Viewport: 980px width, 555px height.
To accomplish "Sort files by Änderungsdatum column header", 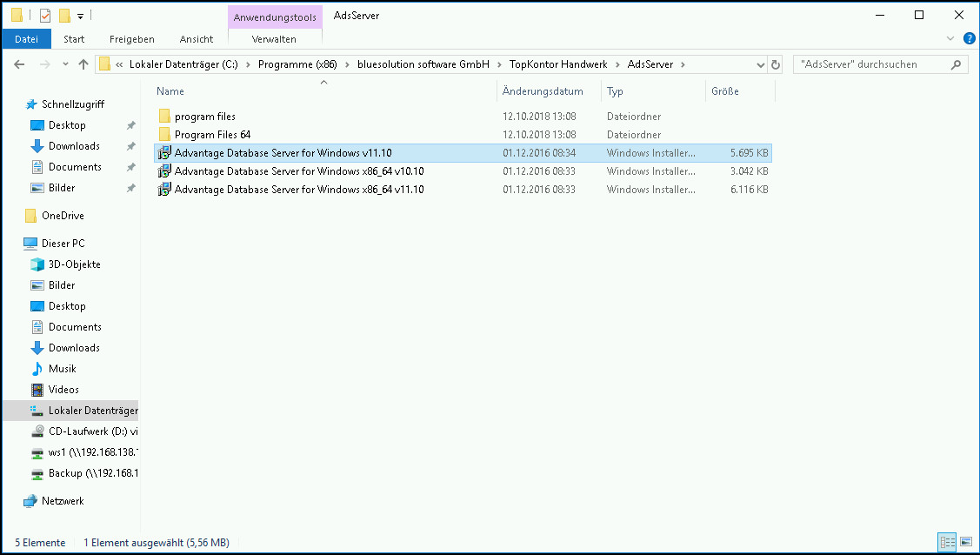I will (543, 91).
